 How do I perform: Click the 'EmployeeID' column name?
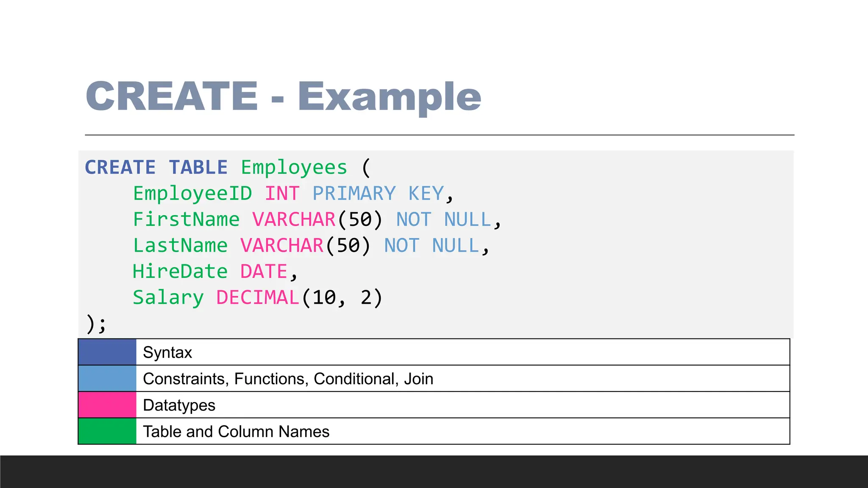(x=192, y=194)
